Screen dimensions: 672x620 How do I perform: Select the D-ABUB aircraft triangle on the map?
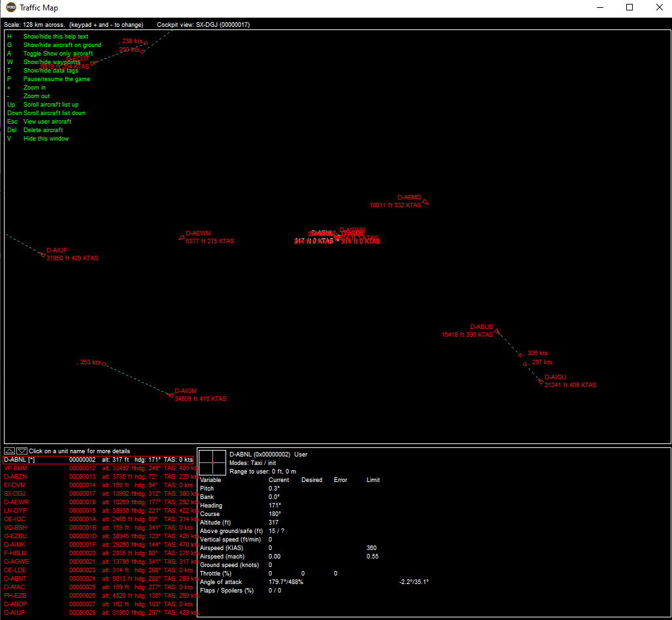tap(497, 332)
